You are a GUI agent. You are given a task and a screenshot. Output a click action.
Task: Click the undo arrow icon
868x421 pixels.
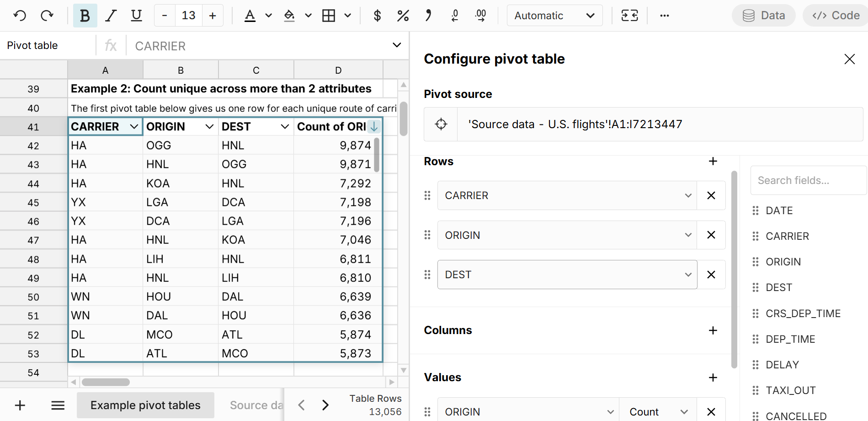click(20, 16)
